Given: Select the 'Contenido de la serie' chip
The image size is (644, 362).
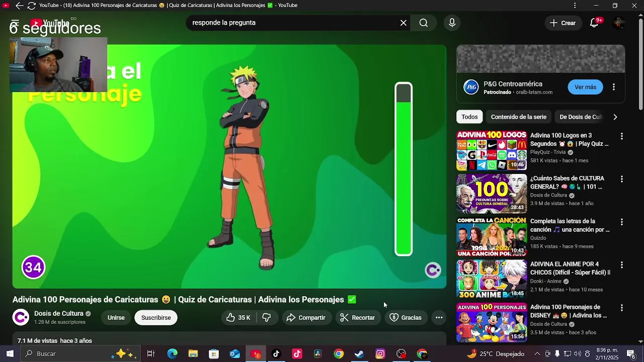Looking at the screenshot, I should click(x=518, y=117).
